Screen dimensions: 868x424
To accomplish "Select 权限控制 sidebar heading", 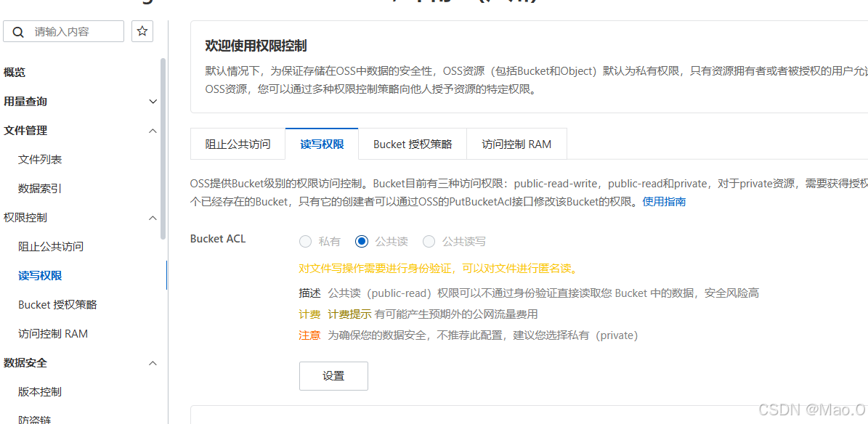I will pos(25,218).
